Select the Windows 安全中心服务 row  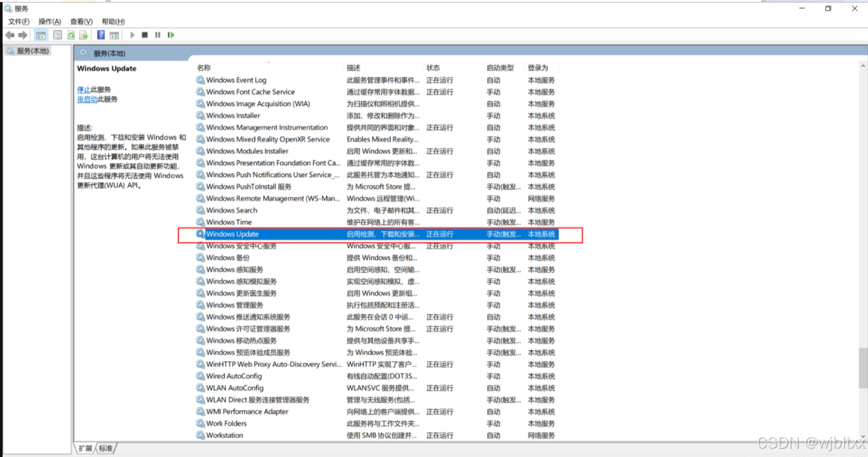click(377, 246)
